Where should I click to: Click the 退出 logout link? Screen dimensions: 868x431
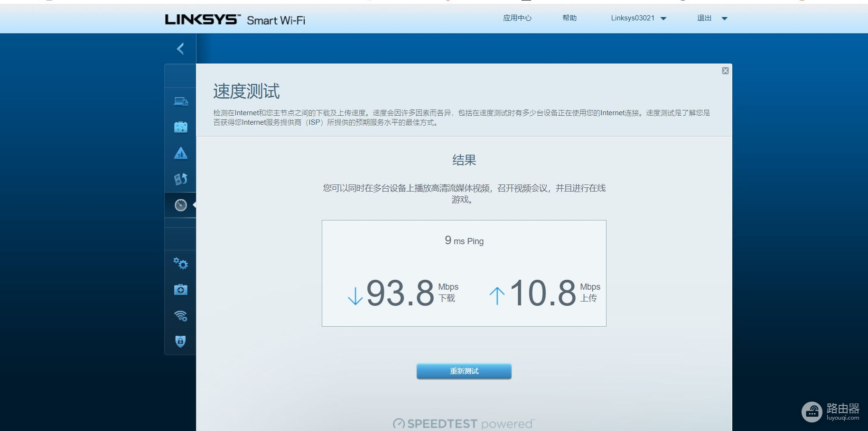[x=704, y=18]
